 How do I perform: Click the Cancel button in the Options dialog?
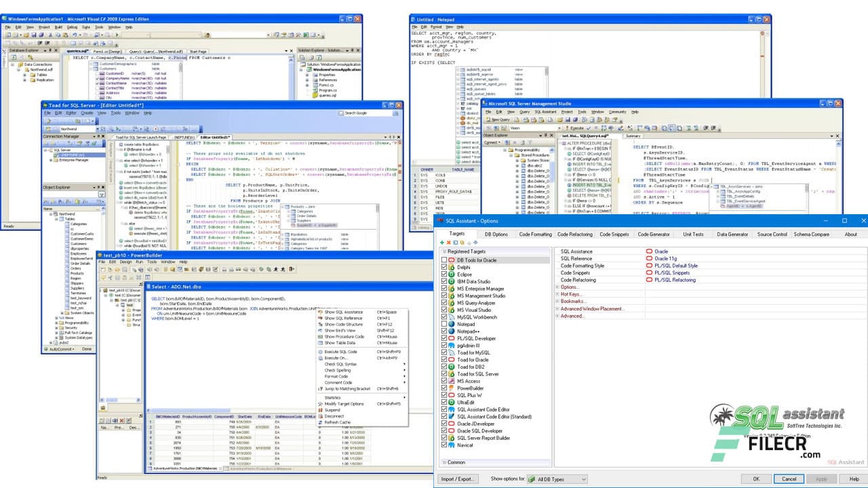[x=789, y=479]
